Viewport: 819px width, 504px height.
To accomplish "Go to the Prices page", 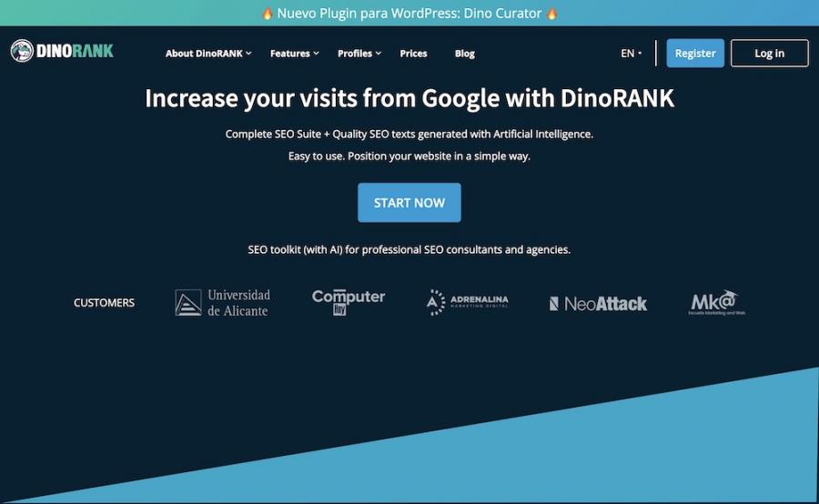I will (x=413, y=54).
